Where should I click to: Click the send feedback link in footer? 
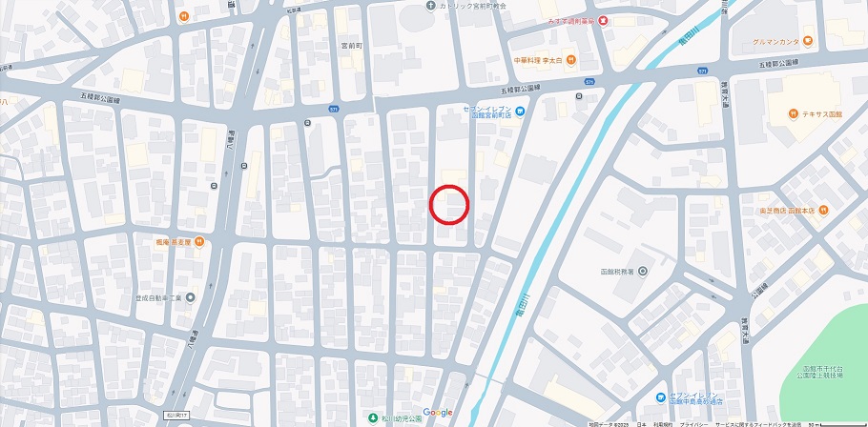(758, 424)
